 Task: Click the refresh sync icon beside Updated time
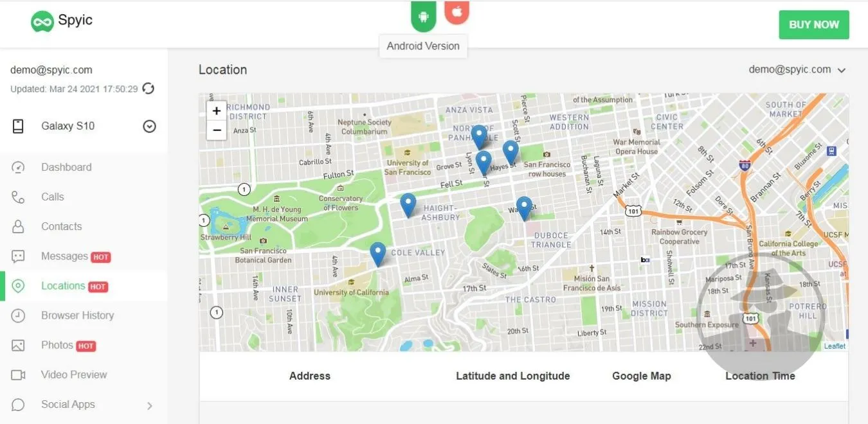click(149, 89)
